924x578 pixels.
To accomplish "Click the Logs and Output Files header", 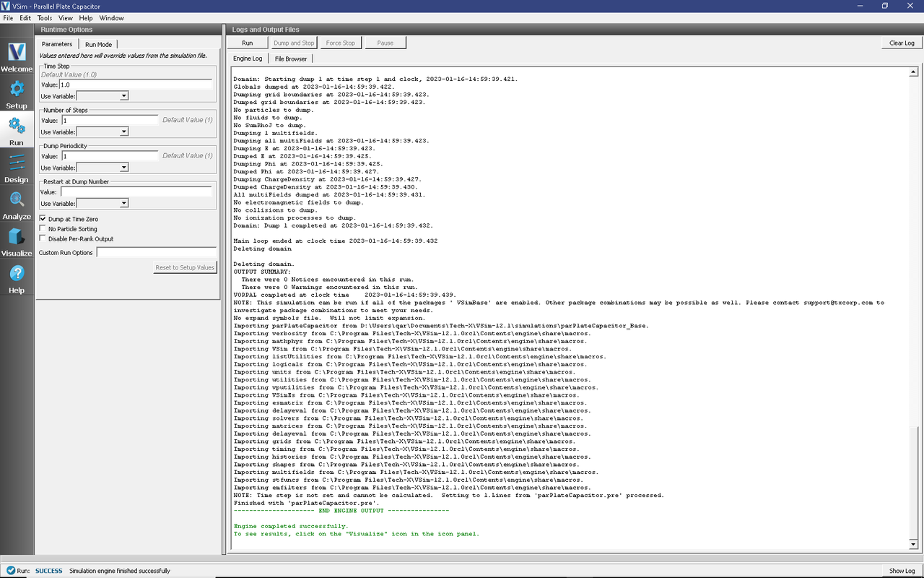I will click(265, 30).
